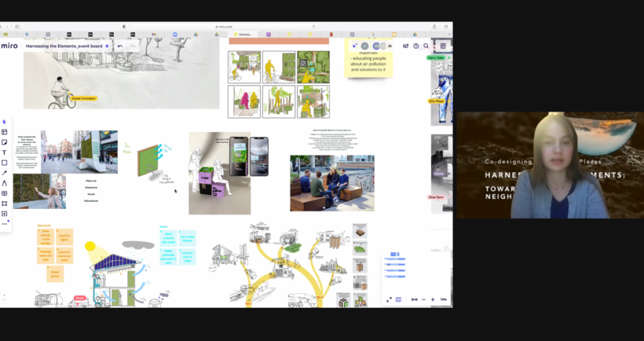Image resolution: width=644 pixels, height=341 pixels.
Task: Click the Harry Sale cursor label
Action: [436, 58]
